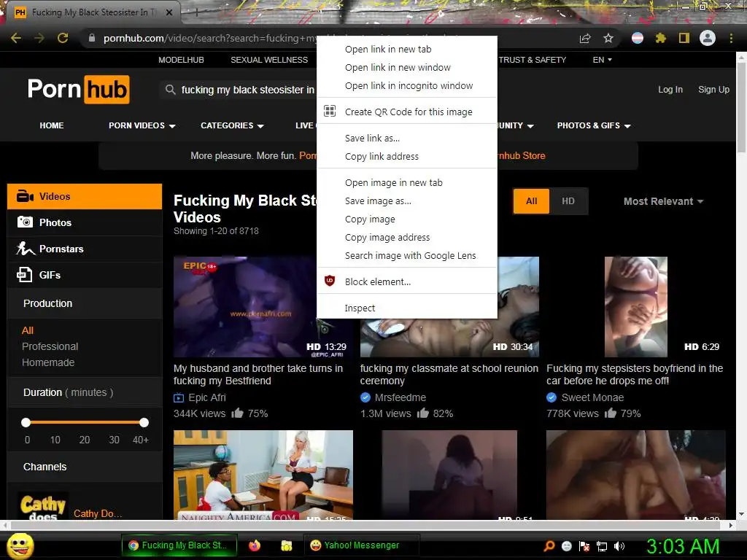The width and height of the screenshot is (747, 560).
Task: Open the Most Relevant sort dropdown
Action: 663,201
